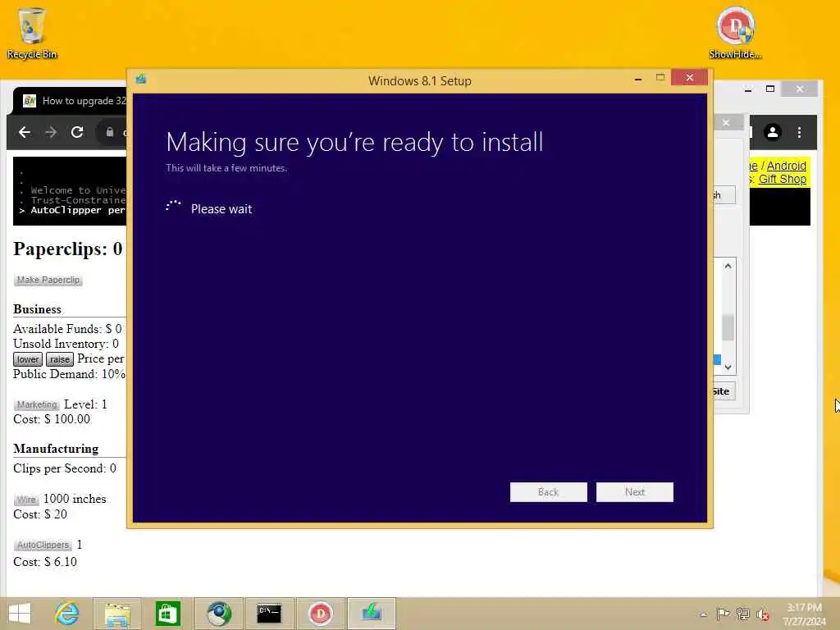Click the 'Please wait' status text
The width and height of the screenshot is (840, 630).
pos(221,209)
